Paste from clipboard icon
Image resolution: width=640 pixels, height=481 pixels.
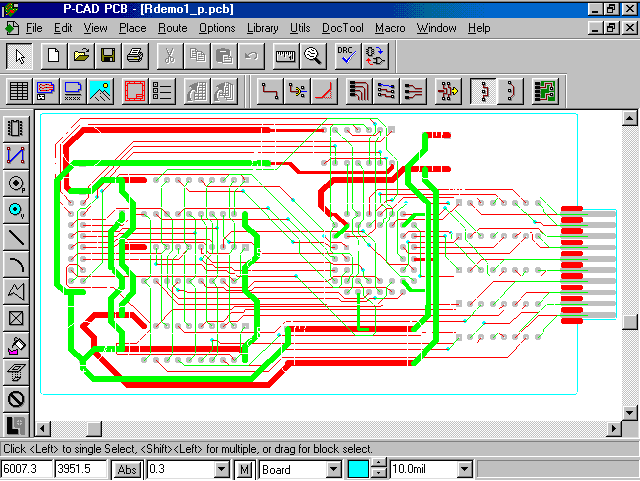pyautogui.click(x=224, y=56)
